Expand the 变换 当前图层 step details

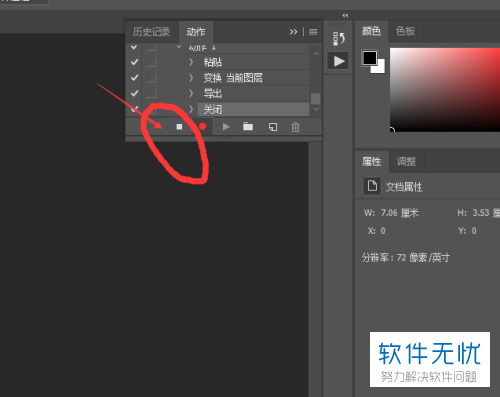click(x=191, y=78)
